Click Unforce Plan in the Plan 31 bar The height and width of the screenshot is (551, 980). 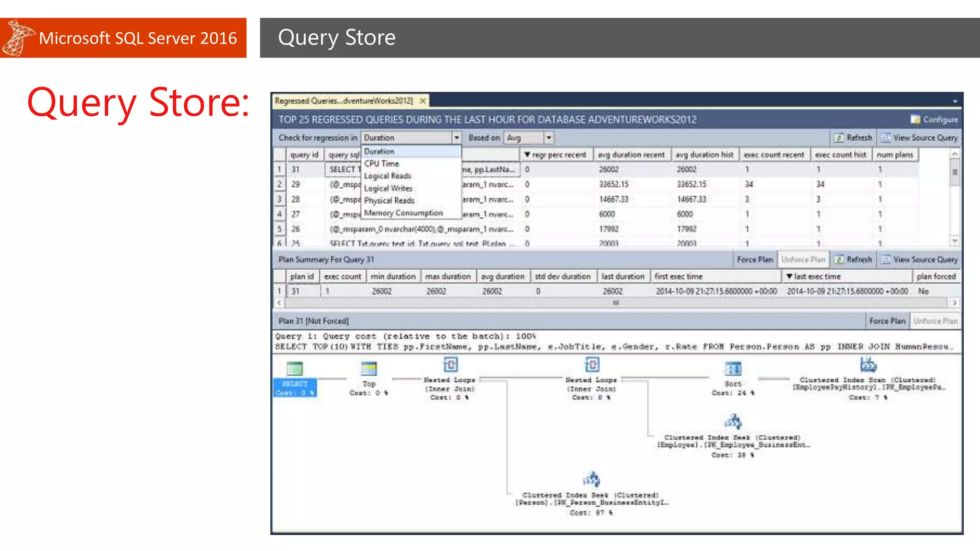pos(935,321)
